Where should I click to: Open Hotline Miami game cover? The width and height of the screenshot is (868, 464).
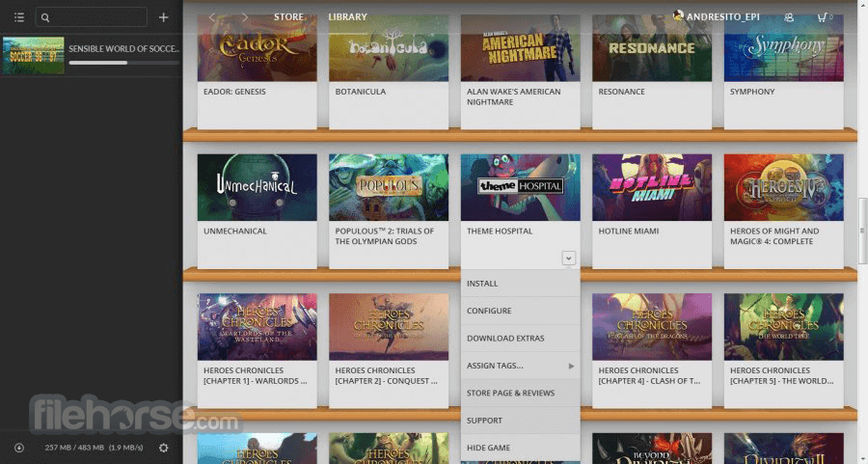coord(652,188)
